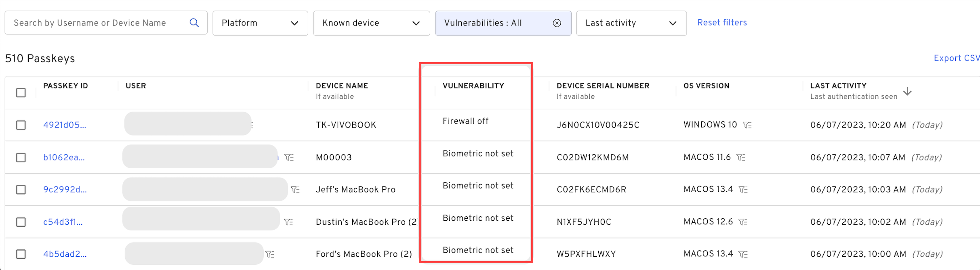Click the search magnifier icon
Screen dimensions: 980x270
pos(194,23)
